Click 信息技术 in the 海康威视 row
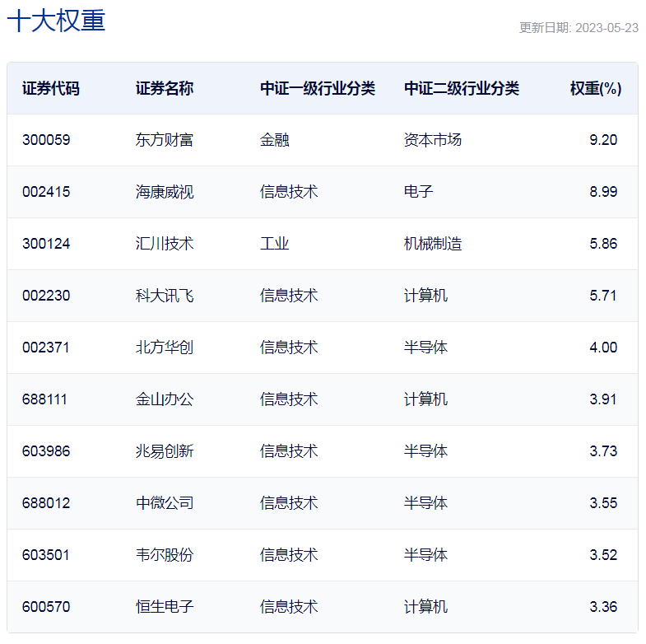The height and width of the screenshot is (644, 646). tap(289, 192)
